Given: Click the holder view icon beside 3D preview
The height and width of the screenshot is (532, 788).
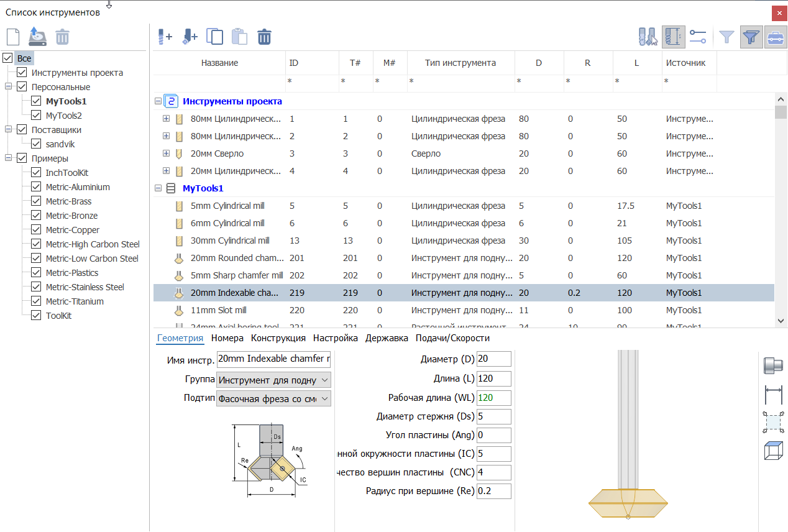Looking at the screenshot, I should (x=773, y=365).
